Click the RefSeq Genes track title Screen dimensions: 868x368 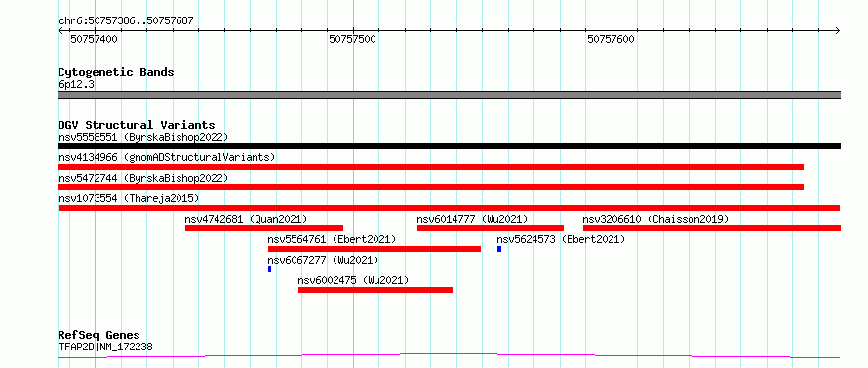pyautogui.click(x=99, y=336)
